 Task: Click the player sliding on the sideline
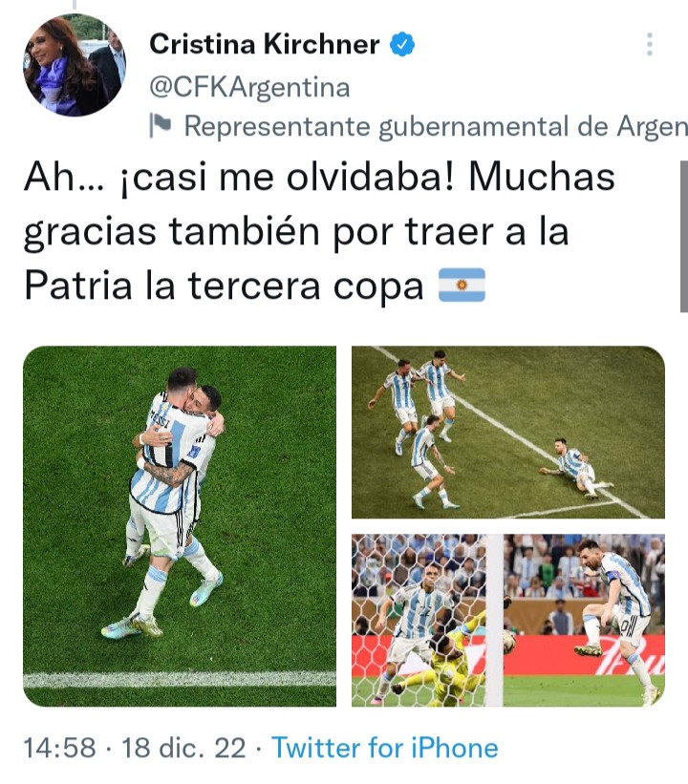coord(575,468)
